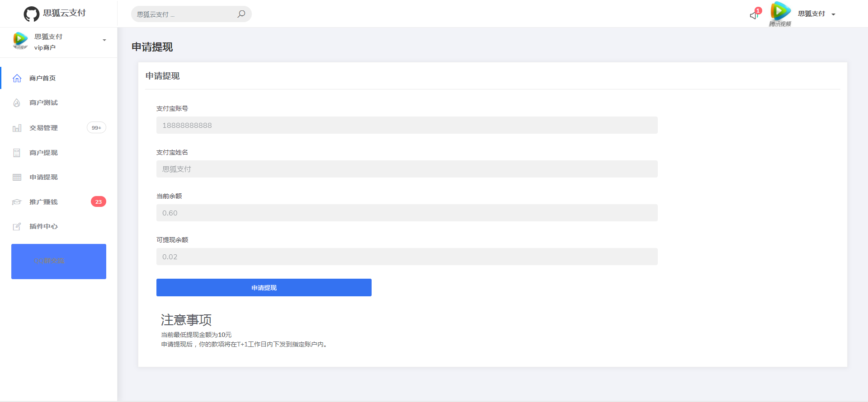Click the blue QQ群交流 button
This screenshot has width=868, height=402.
(x=59, y=262)
